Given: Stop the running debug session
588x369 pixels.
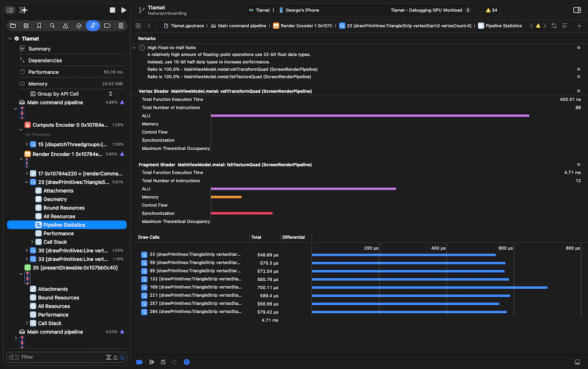Looking at the screenshot, I should click(x=113, y=10).
